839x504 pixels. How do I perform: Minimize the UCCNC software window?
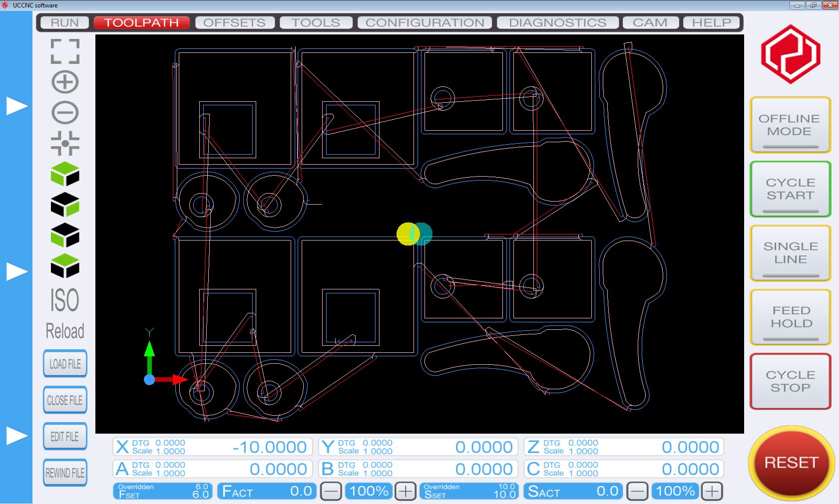click(797, 5)
